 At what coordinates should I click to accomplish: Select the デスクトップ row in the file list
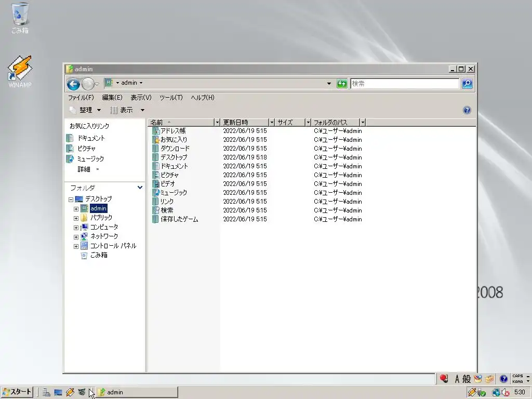[x=257, y=157]
